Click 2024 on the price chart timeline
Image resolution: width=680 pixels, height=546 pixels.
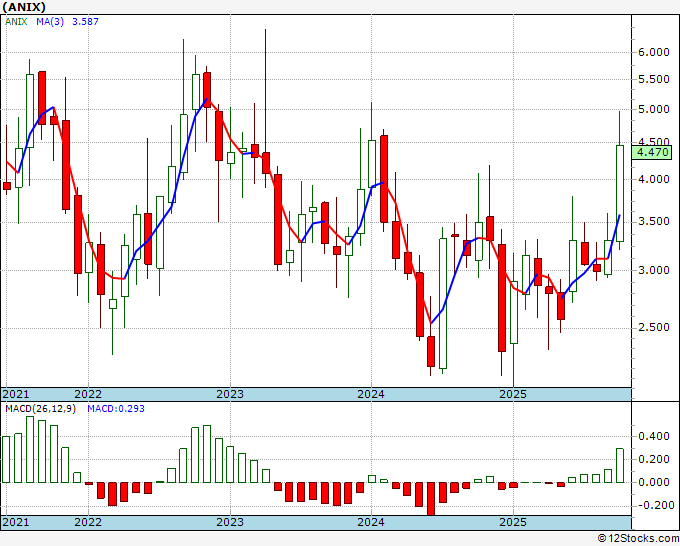(371, 394)
